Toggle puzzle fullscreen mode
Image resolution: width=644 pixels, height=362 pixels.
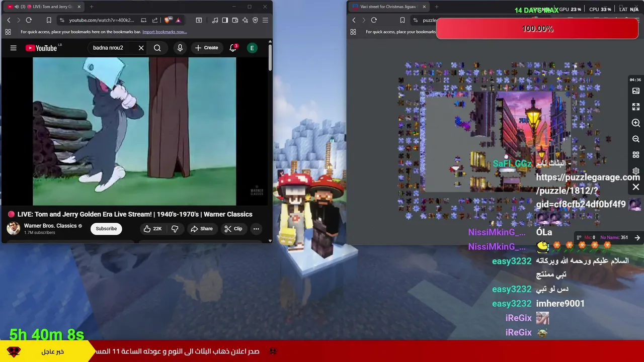(x=636, y=107)
